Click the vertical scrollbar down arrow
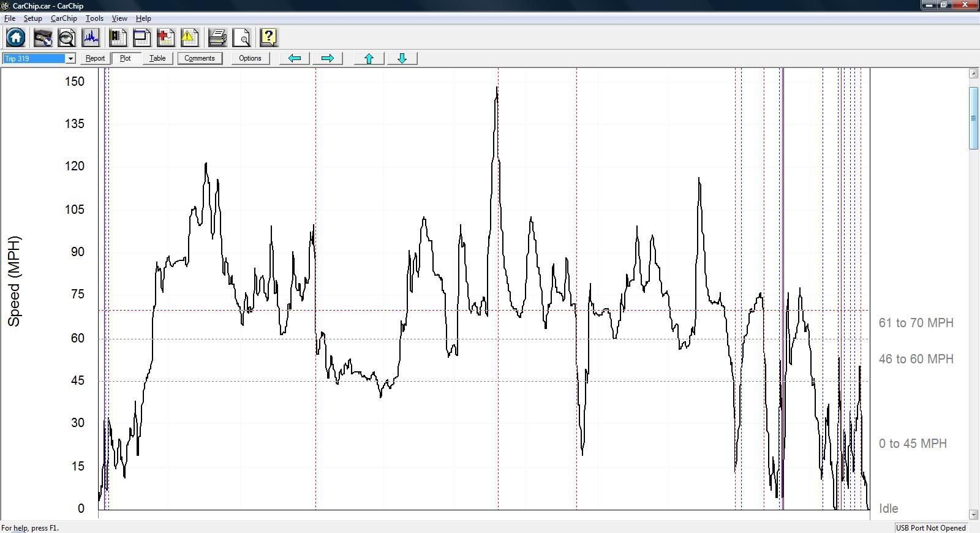Viewport: 980px width, 533px height. (974, 515)
